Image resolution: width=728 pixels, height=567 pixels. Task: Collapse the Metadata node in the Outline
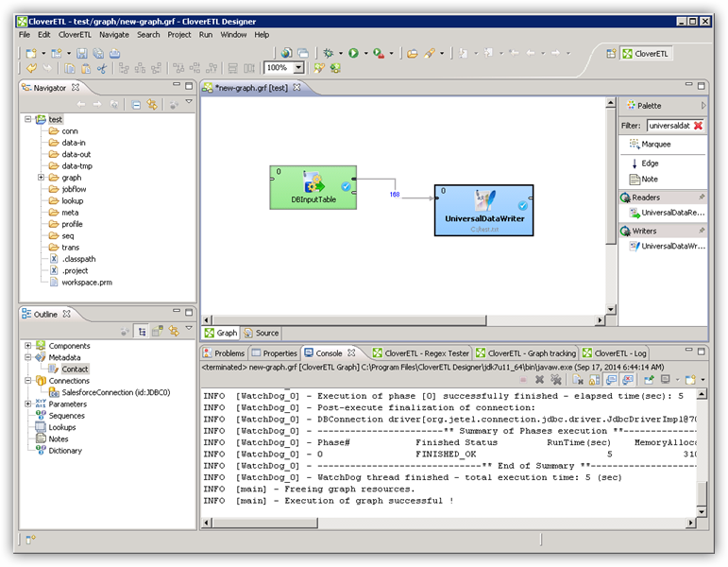pyautogui.click(x=28, y=357)
